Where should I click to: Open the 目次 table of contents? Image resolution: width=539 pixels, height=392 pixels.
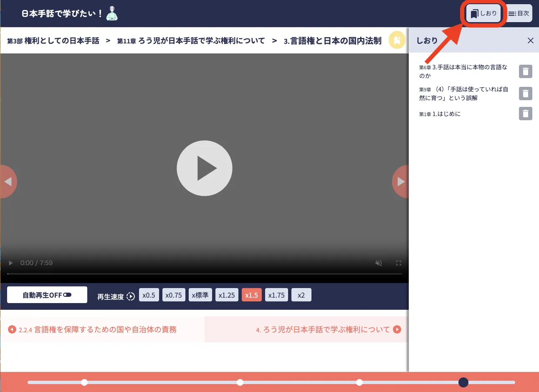(519, 14)
